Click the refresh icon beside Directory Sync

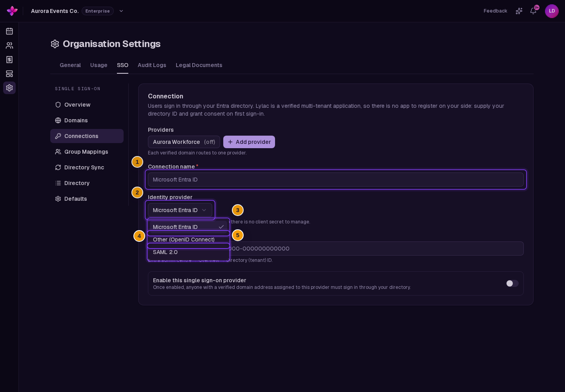coord(58,167)
